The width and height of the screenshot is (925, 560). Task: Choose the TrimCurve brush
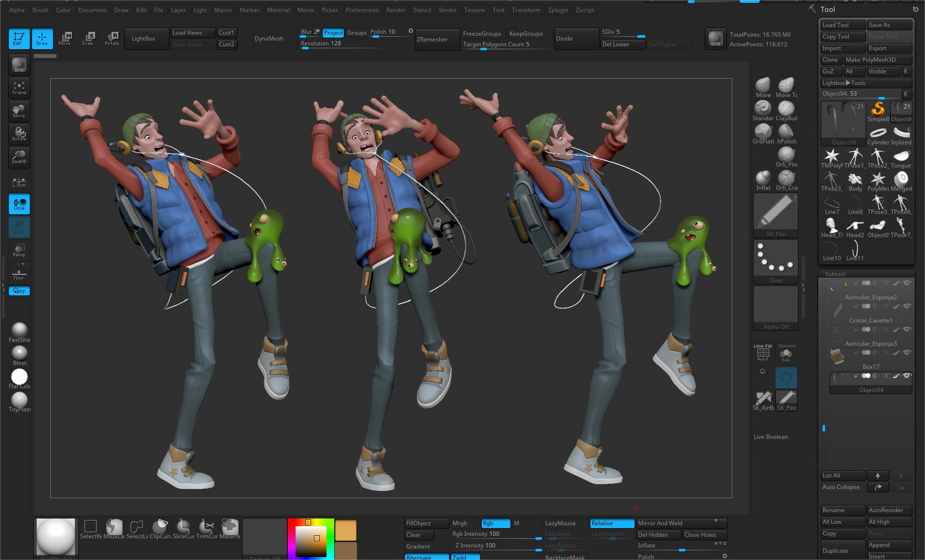pyautogui.click(x=207, y=529)
